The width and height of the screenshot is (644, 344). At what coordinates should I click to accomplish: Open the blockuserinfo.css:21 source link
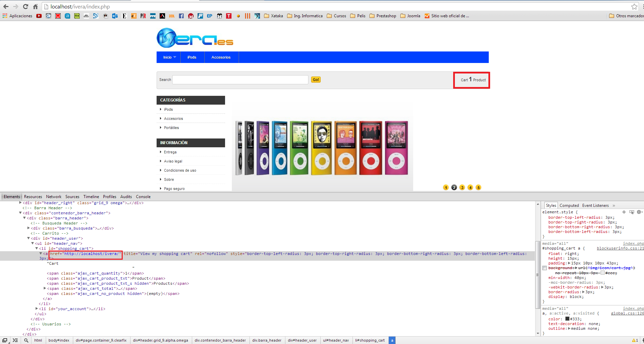tap(620, 248)
